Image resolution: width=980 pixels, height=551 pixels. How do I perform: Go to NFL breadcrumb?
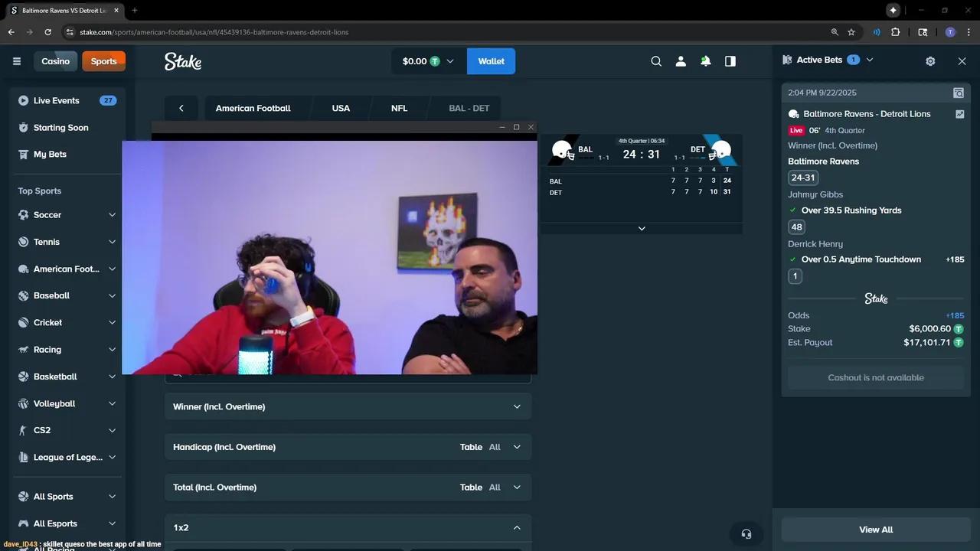pos(399,108)
